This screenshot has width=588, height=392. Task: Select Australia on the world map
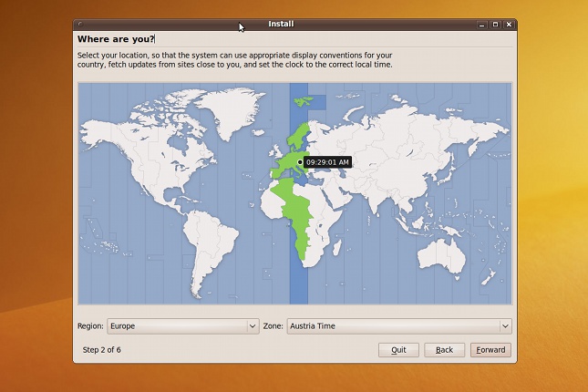[x=442, y=257]
